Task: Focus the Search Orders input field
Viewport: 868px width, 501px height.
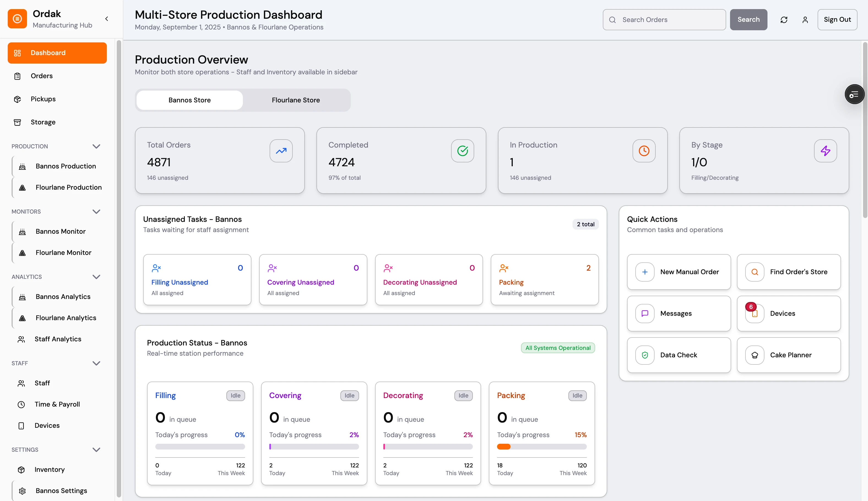Action: (664, 20)
